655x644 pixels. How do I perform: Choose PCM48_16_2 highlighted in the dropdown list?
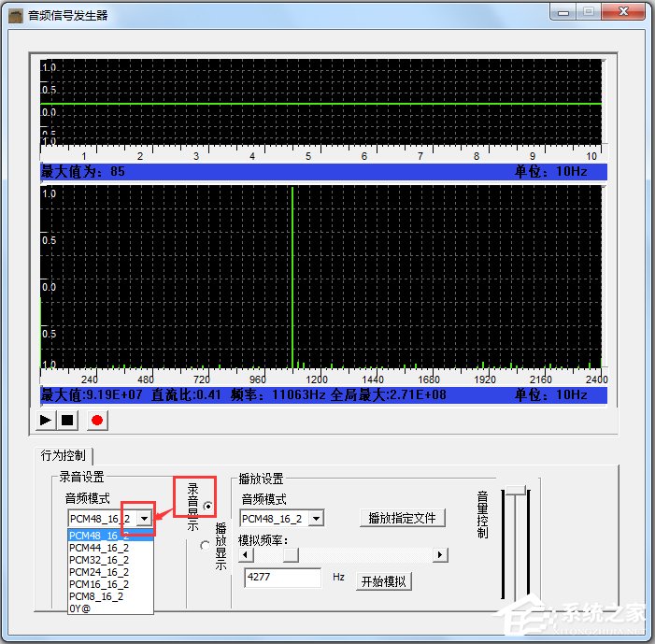click(x=110, y=536)
